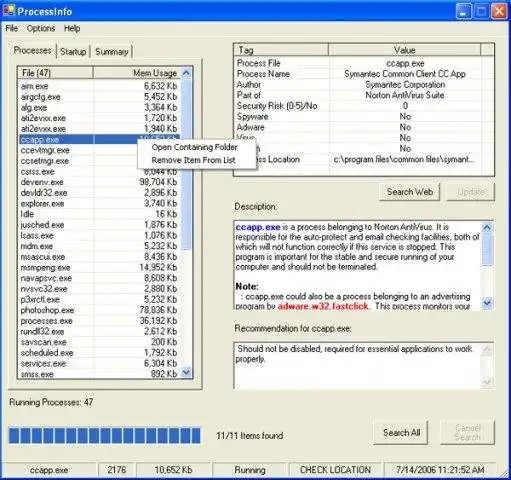Viewport: 511px width, 480px height.
Task: Click the adware.w32.fastclick red link text
Action: click(x=323, y=306)
